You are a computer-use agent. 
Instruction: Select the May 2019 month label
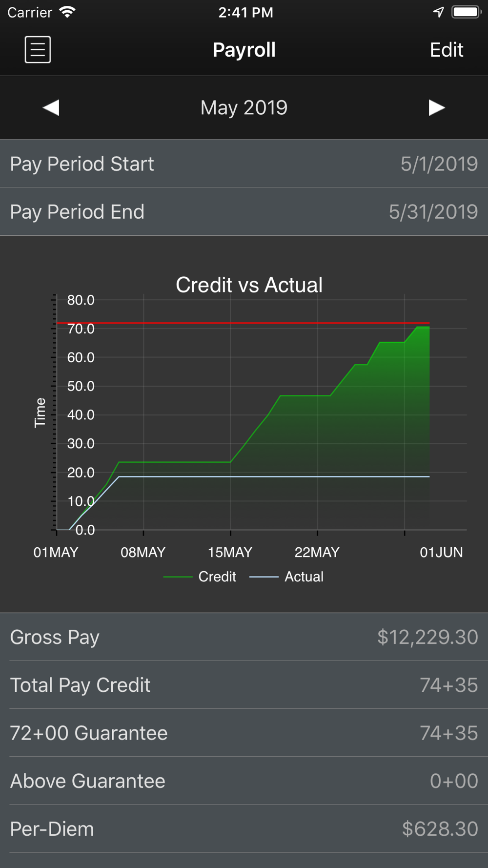click(x=244, y=108)
